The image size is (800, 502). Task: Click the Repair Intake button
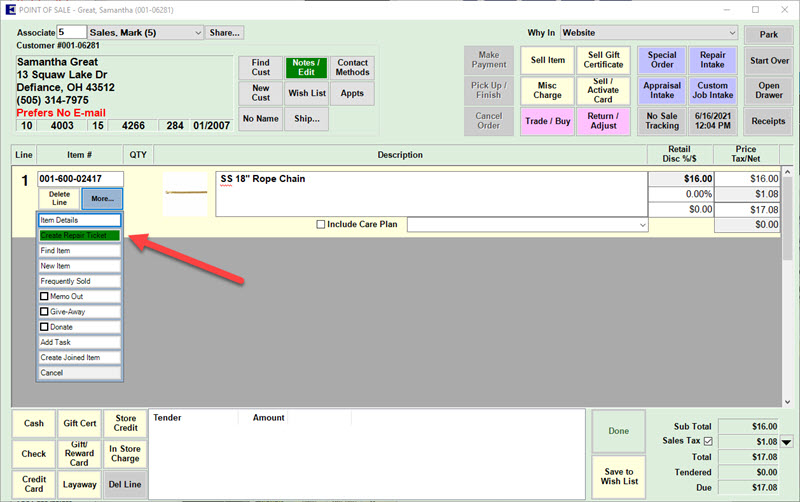(712, 60)
